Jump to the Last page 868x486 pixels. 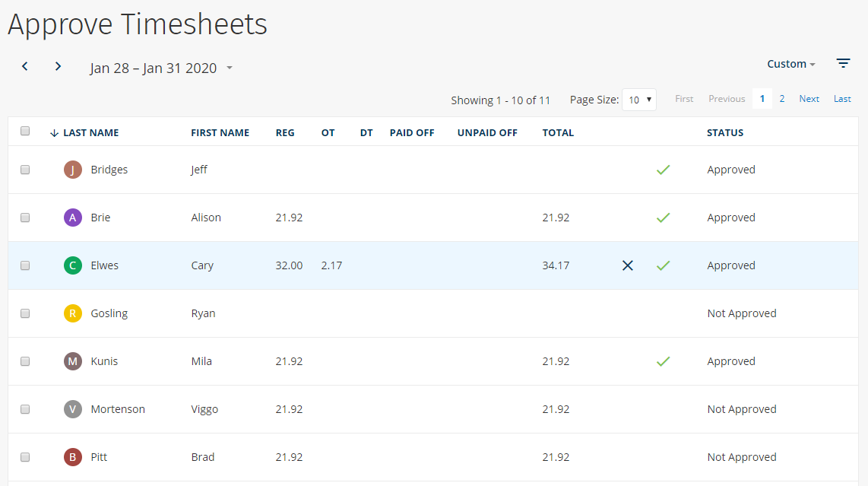click(841, 98)
